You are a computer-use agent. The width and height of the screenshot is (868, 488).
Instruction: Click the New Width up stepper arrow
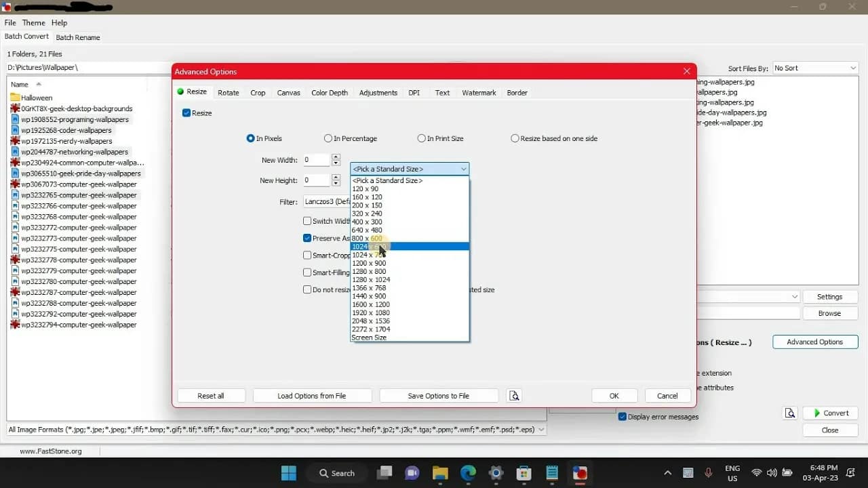pyautogui.click(x=336, y=157)
